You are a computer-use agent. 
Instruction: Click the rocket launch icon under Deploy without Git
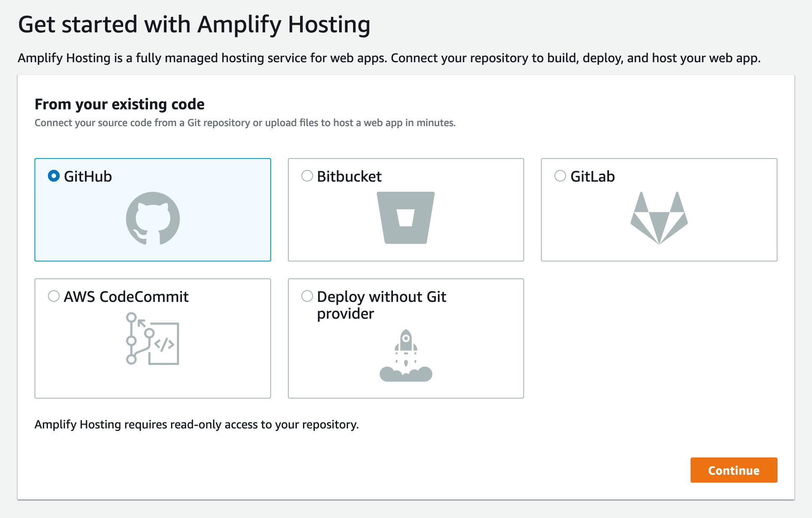tap(406, 355)
